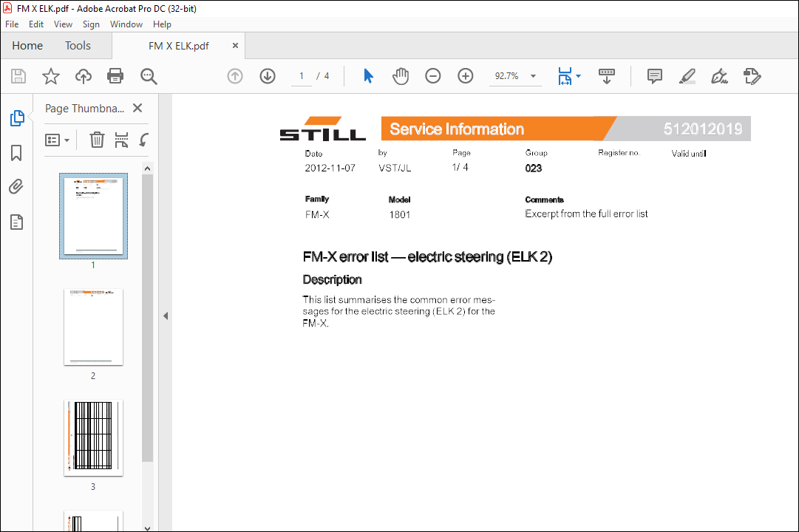The image size is (799, 532).
Task: Open thumbnail options menu dropdown
Action: [57, 140]
